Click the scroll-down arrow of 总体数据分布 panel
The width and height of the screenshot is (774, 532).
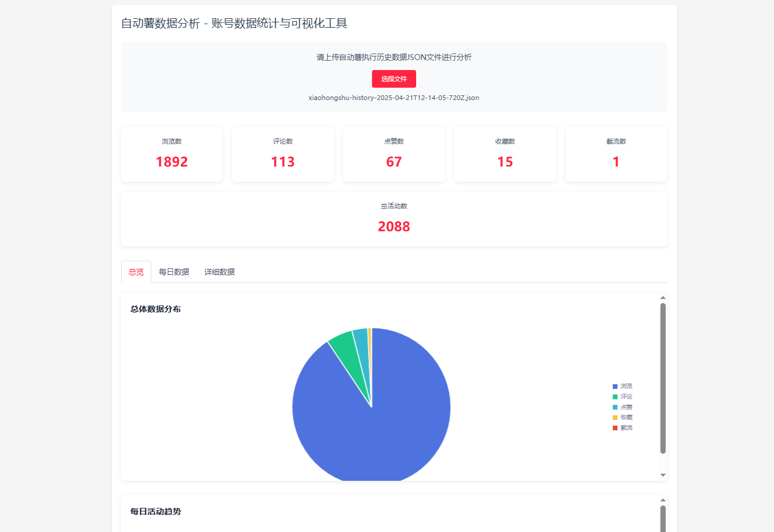[x=663, y=475]
